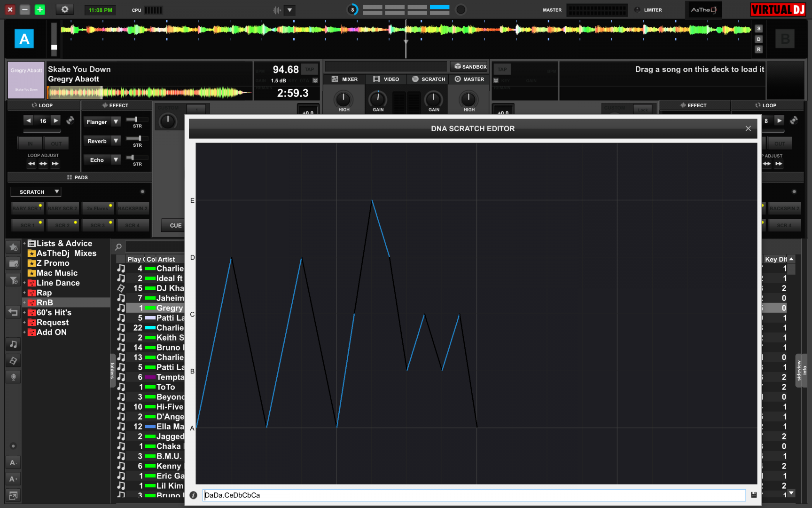Open the Flanger effect dropdown arrow
The width and height of the screenshot is (812, 508).
(x=116, y=122)
